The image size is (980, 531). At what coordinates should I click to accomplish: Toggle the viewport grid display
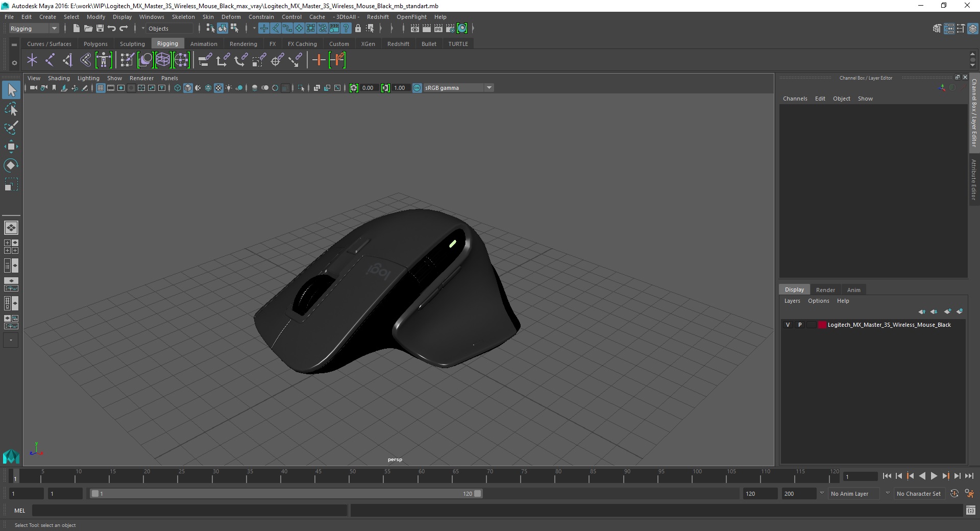101,88
